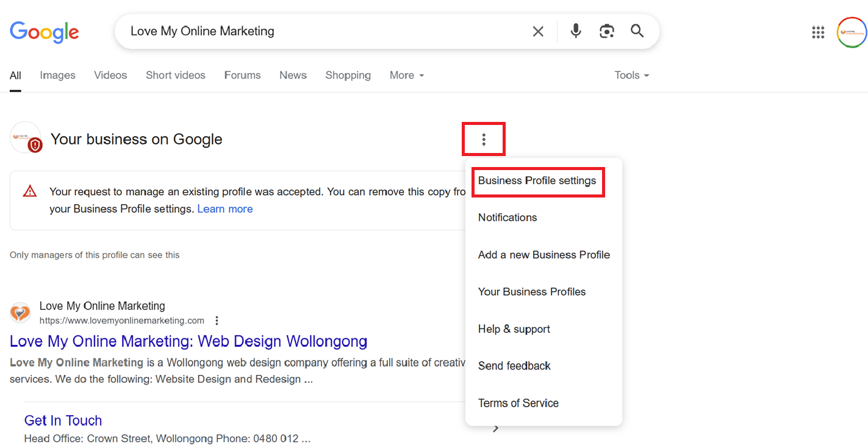Expand the More dropdown
Viewport: 868px width, 445px height.
(407, 75)
